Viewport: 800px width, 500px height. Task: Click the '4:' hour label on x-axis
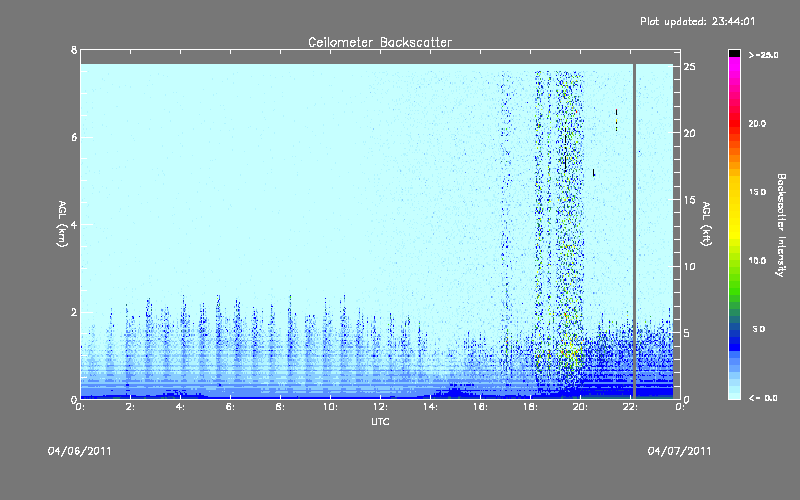180,407
